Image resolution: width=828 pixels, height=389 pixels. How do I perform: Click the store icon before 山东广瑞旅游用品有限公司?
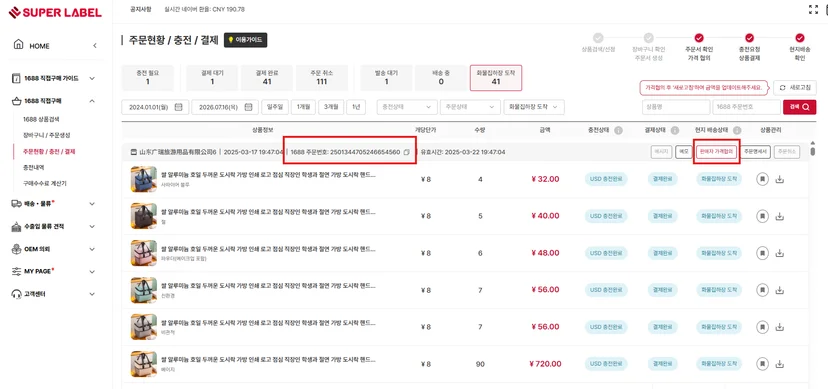134,152
